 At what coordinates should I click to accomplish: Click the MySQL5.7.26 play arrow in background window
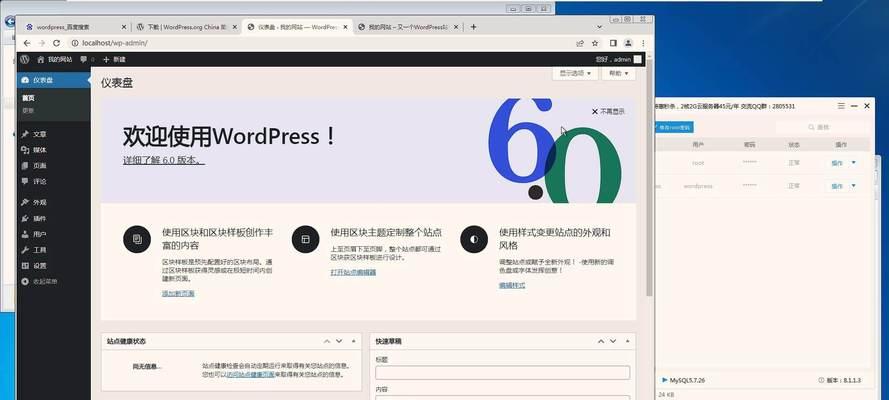tap(664, 380)
